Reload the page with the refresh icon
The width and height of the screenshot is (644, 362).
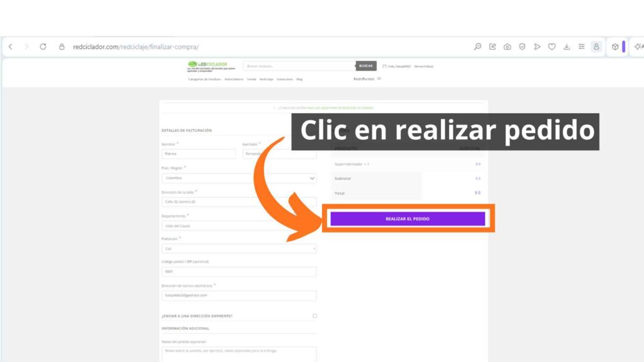point(43,47)
